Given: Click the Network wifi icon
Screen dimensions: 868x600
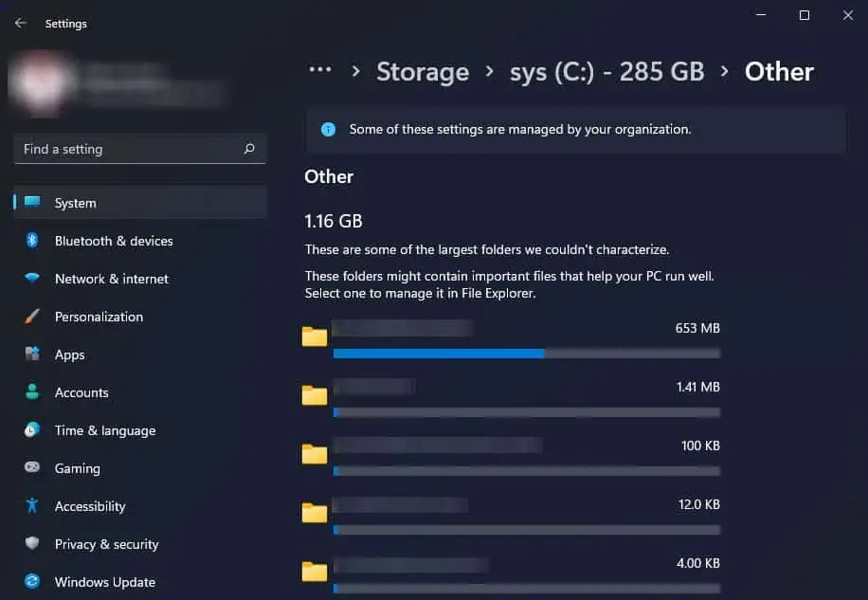Looking at the screenshot, I should pyautogui.click(x=32, y=278).
